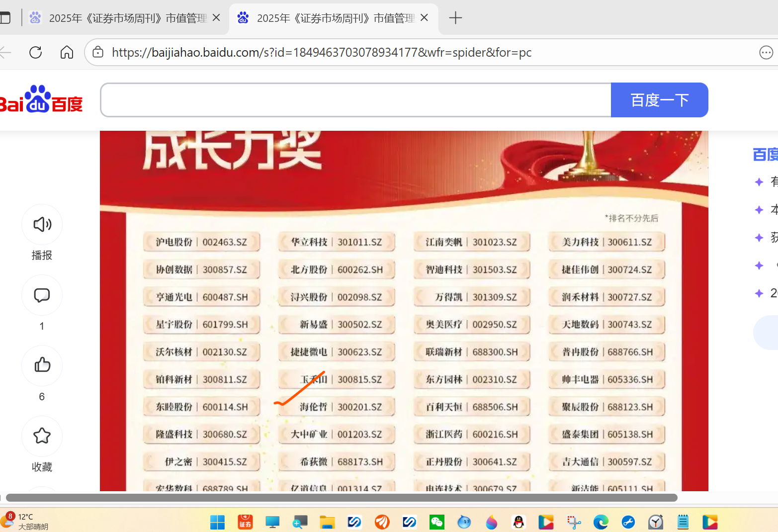Click the 亨通光电 600487.SH cell
This screenshot has width=778, height=532.
point(201,297)
